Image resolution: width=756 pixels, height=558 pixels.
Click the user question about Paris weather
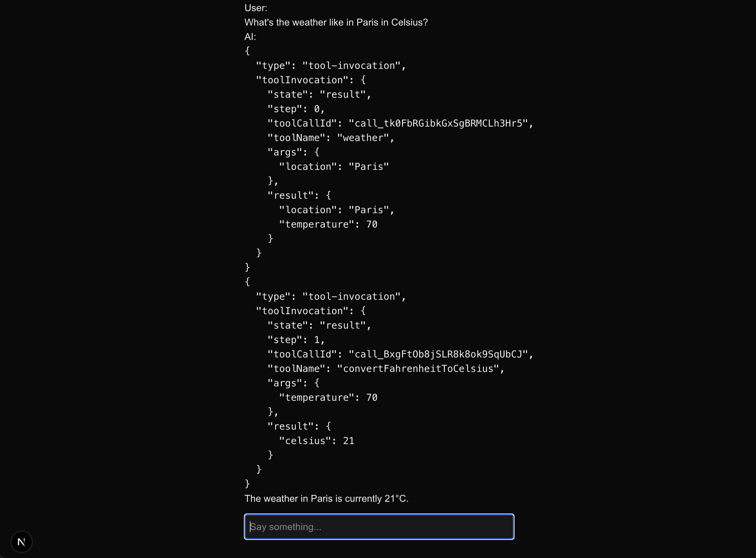tap(336, 22)
